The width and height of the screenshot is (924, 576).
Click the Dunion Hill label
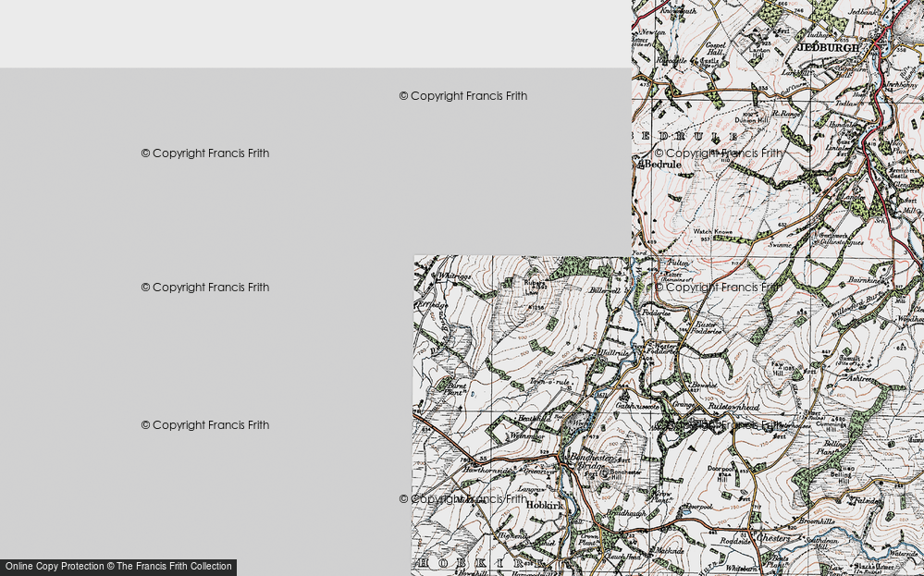(751, 121)
